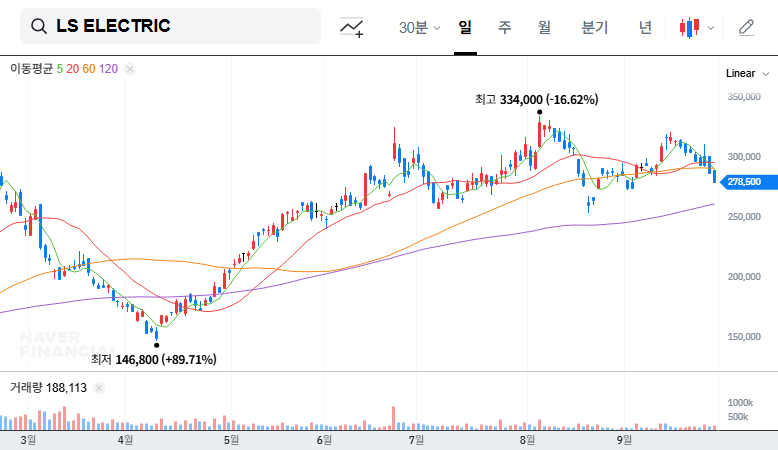
Task: Switch to the 년 yearly tab
Action: click(645, 27)
